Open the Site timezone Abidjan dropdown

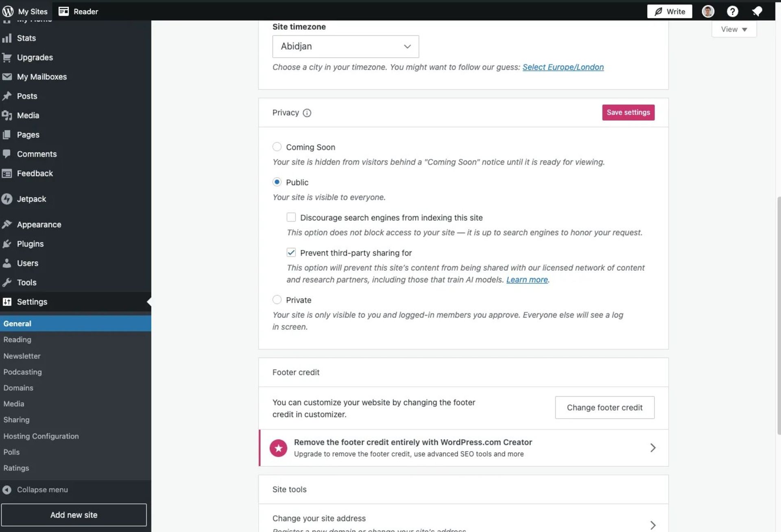click(x=345, y=46)
